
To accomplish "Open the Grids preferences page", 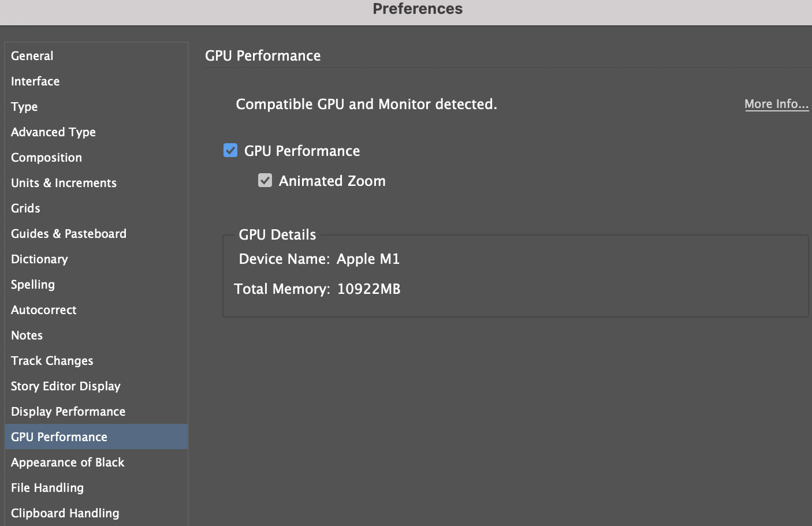I will pyautogui.click(x=25, y=208).
